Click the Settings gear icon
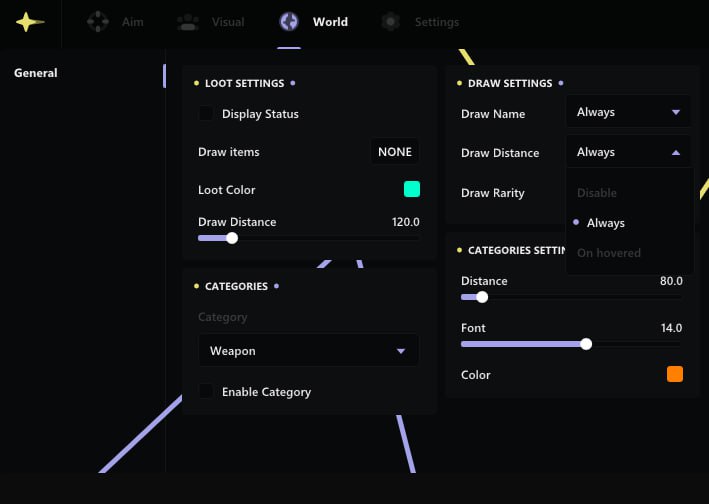 click(391, 22)
